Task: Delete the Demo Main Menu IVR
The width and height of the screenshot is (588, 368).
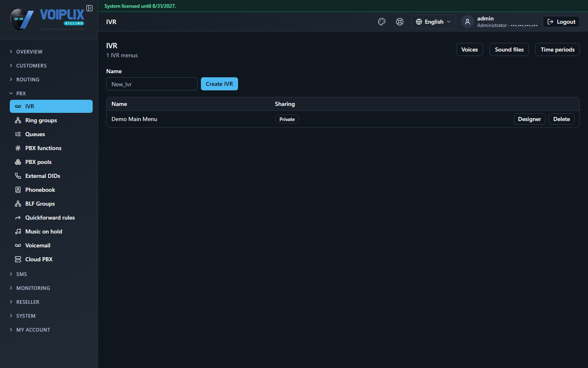Action: click(561, 119)
